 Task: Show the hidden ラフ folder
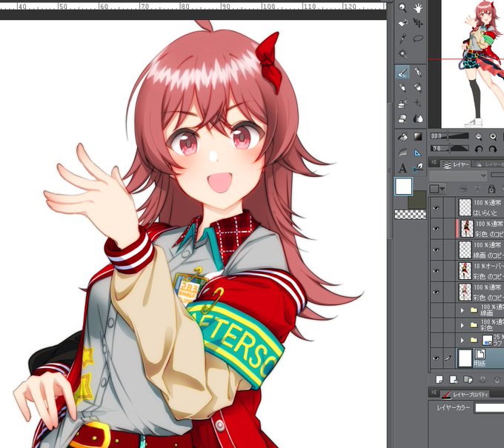(436, 340)
